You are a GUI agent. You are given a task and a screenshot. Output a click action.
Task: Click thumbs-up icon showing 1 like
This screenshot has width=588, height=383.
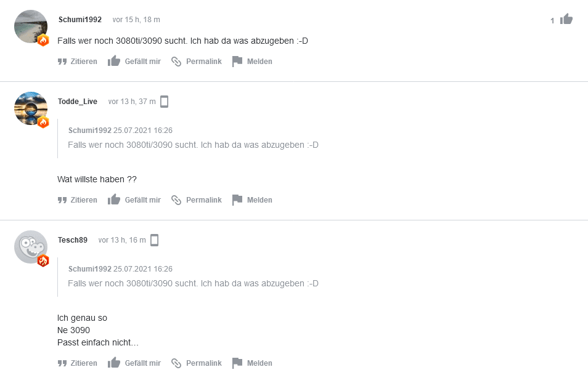(x=566, y=19)
